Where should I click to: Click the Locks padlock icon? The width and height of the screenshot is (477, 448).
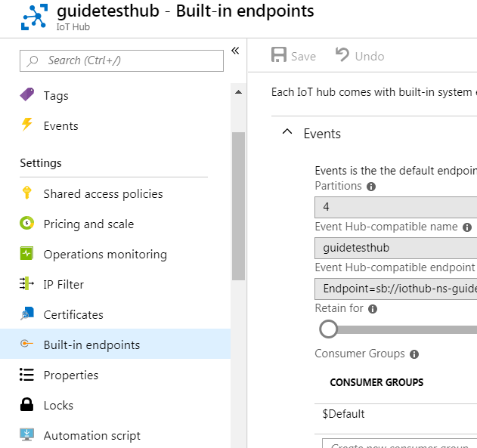(x=27, y=405)
